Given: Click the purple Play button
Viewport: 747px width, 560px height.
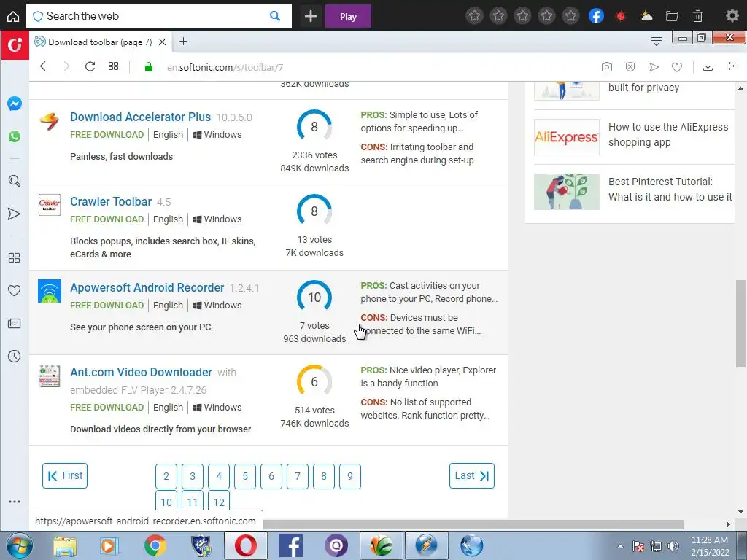Looking at the screenshot, I should tap(348, 17).
